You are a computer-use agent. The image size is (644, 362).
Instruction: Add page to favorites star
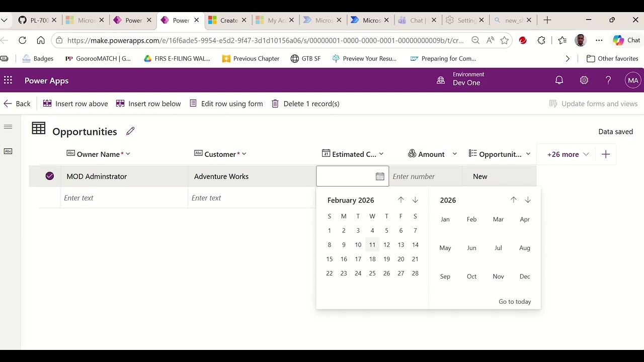point(505,40)
